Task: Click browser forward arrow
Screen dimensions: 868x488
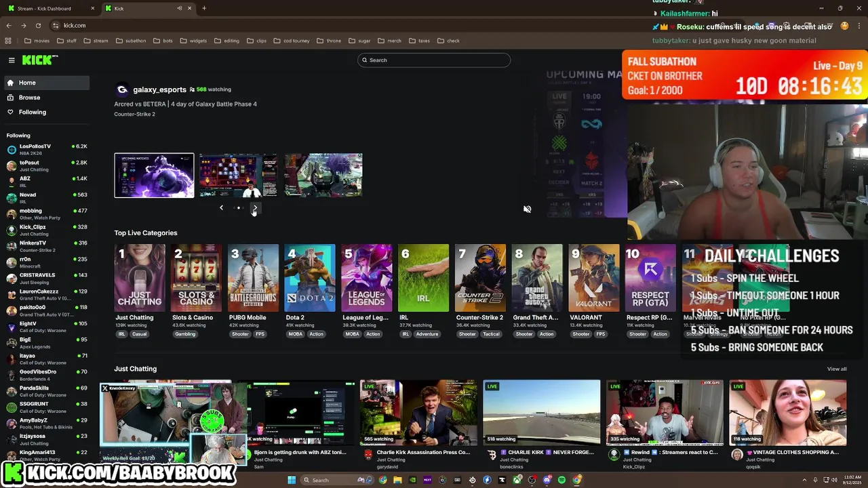Action: (24, 26)
